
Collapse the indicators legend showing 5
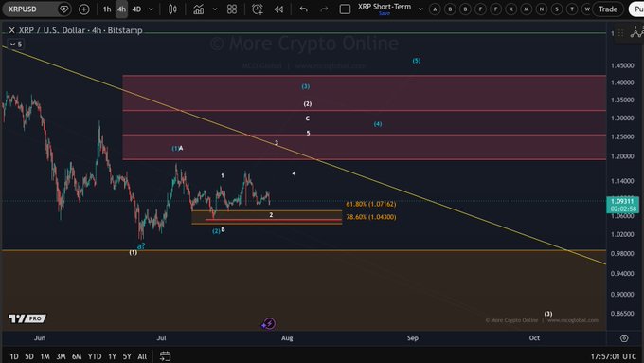pos(16,44)
